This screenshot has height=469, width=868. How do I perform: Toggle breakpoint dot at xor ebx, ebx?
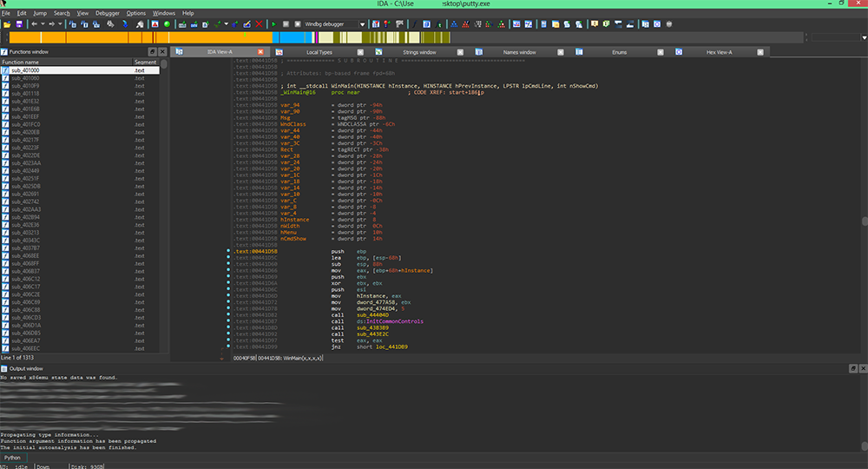pyautogui.click(x=227, y=283)
